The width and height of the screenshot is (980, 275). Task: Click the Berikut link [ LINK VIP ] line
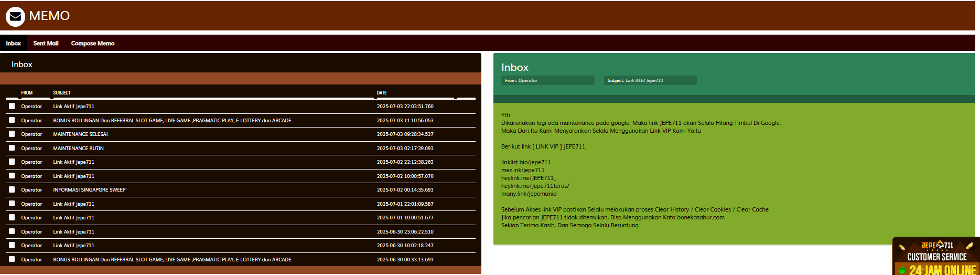click(543, 146)
